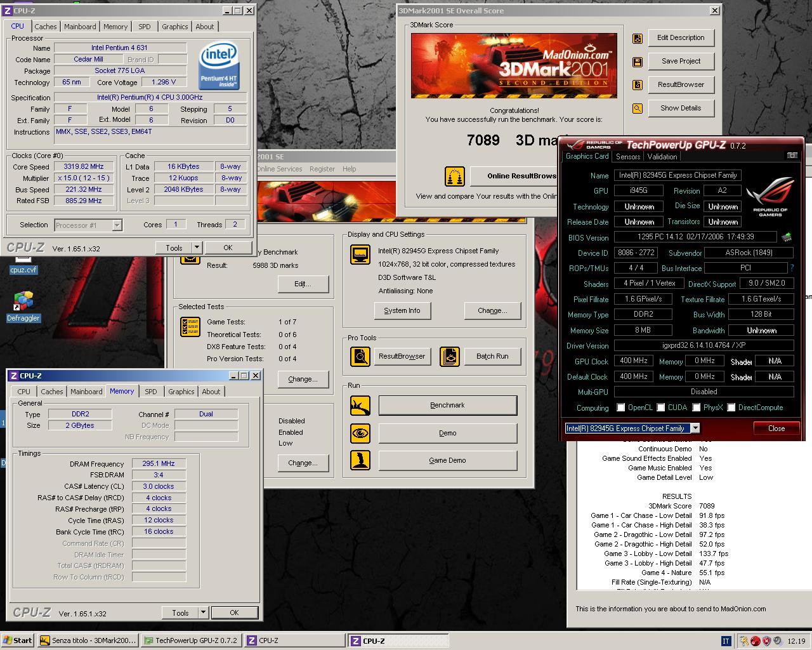Switch to Senza titolo - 3DMark2001 taskbar item
This screenshot has width=812, height=650.
coord(88,640)
